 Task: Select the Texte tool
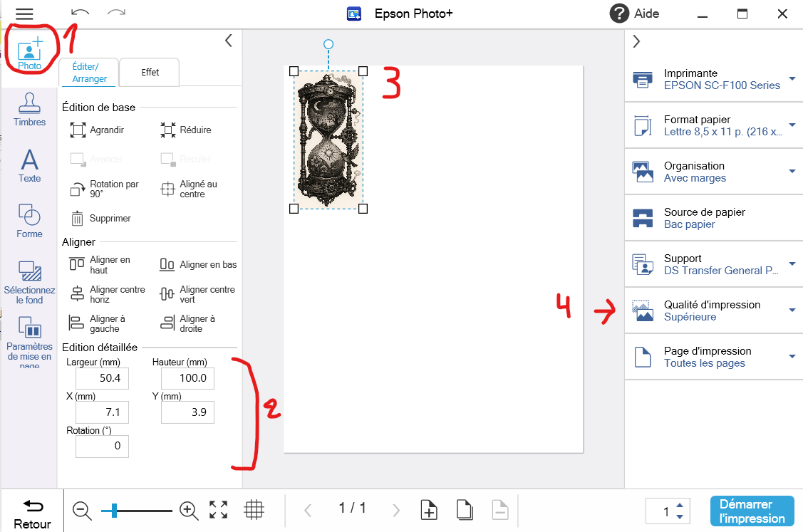29,165
